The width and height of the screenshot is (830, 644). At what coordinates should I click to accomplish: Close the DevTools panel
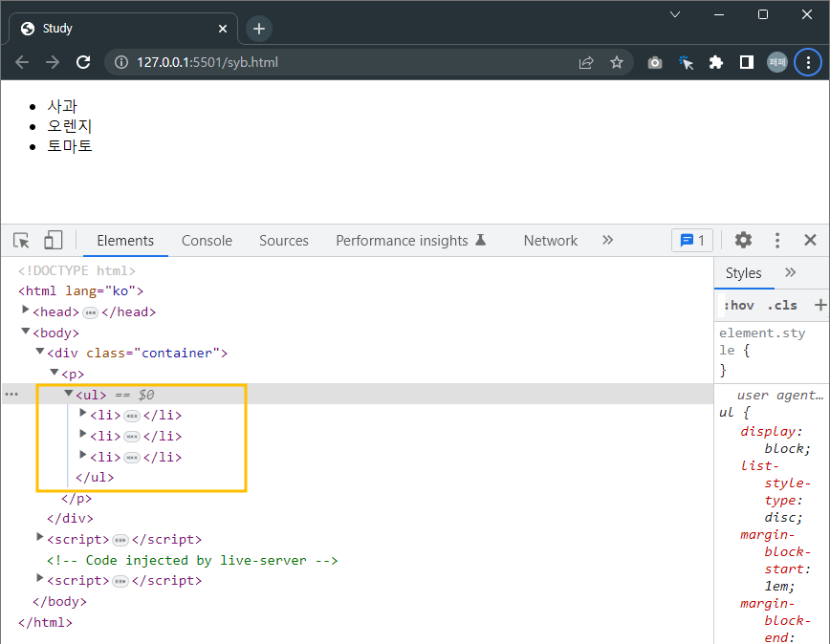pos(810,240)
